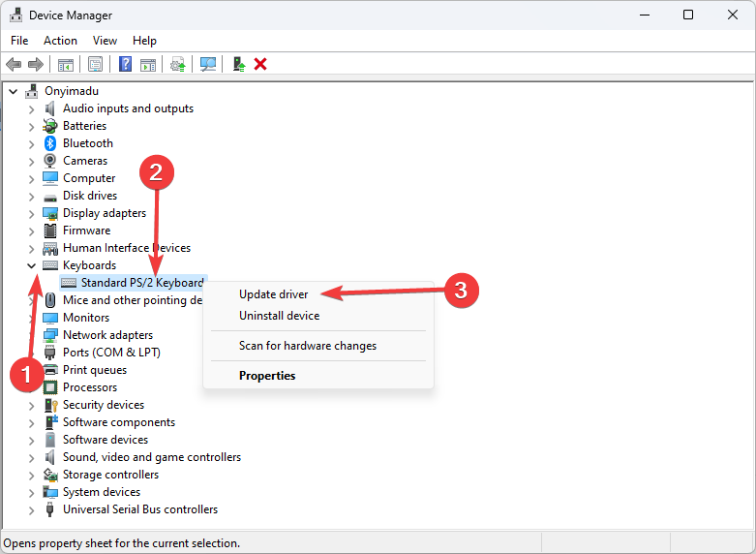Image resolution: width=756 pixels, height=554 pixels.
Task: Minimize the Device Manager window
Action: (645, 15)
